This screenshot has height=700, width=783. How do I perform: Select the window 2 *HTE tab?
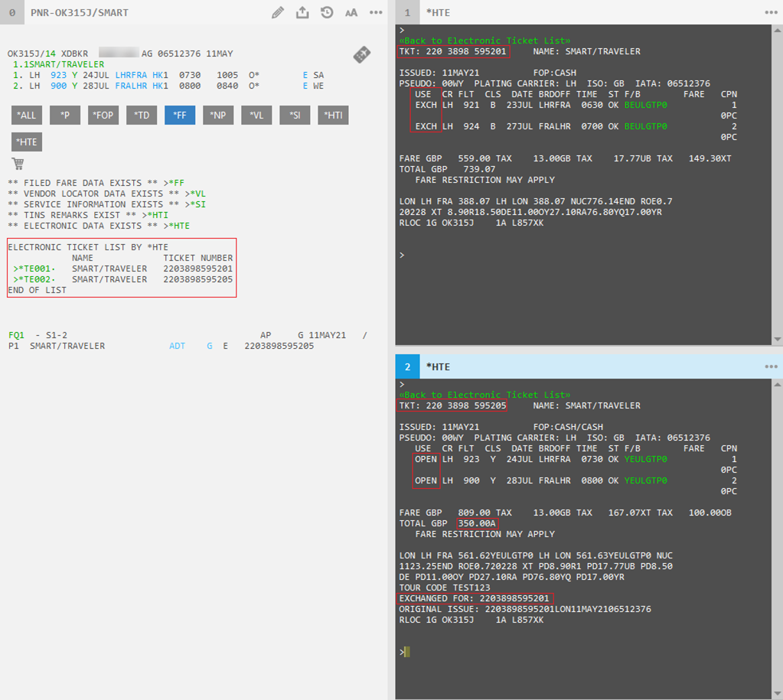pos(438,367)
